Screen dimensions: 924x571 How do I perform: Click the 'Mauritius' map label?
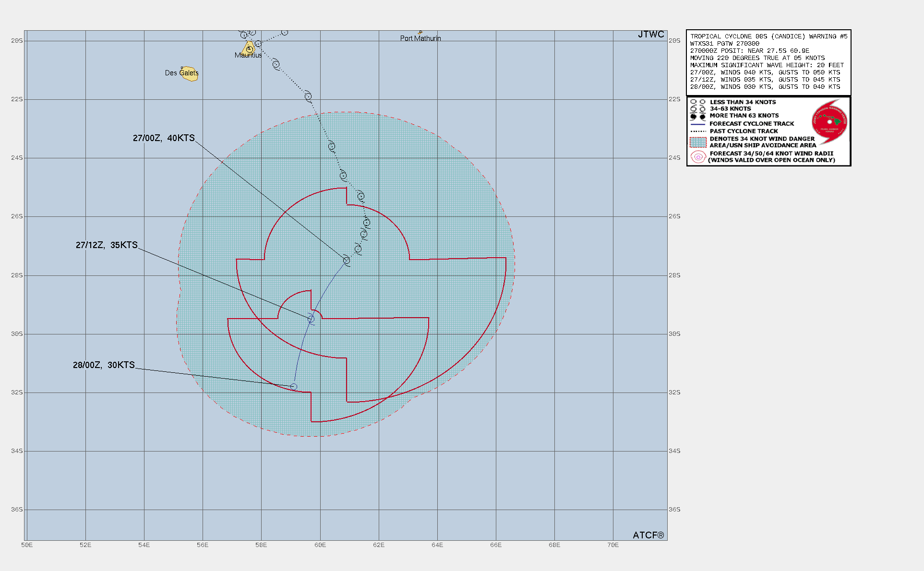click(x=248, y=55)
